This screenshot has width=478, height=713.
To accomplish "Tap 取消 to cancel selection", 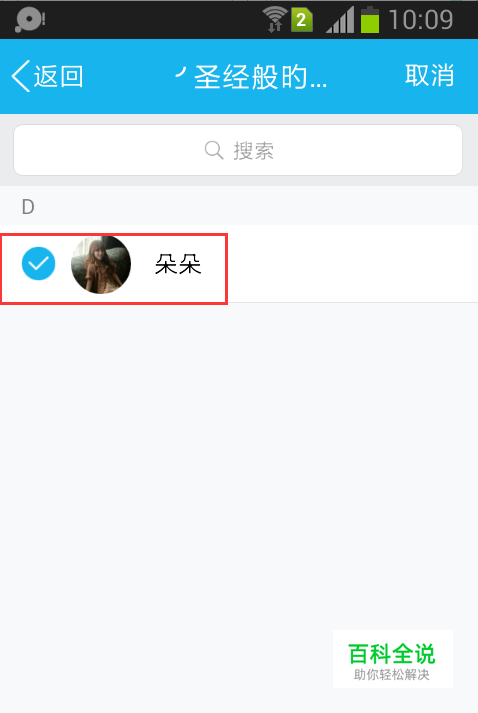I will (429, 75).
